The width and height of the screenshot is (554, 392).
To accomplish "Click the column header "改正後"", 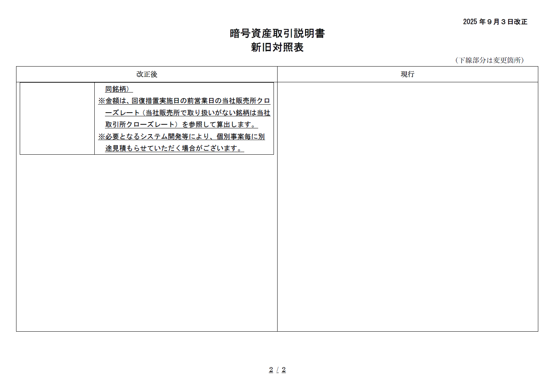I will pyautogui.click(x=147, y=74).
